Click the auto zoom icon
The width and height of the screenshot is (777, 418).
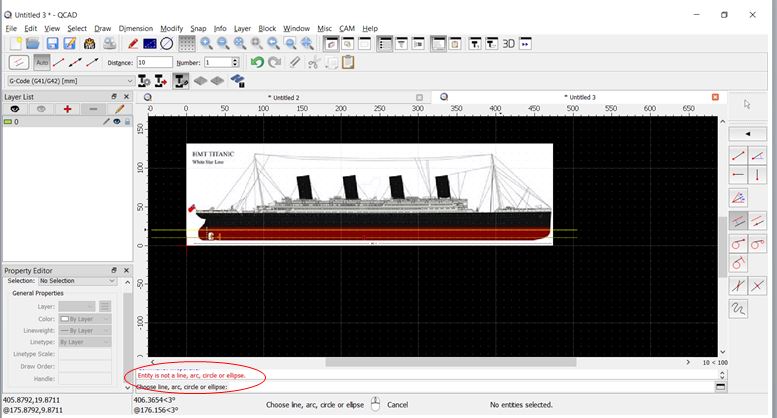240,44
